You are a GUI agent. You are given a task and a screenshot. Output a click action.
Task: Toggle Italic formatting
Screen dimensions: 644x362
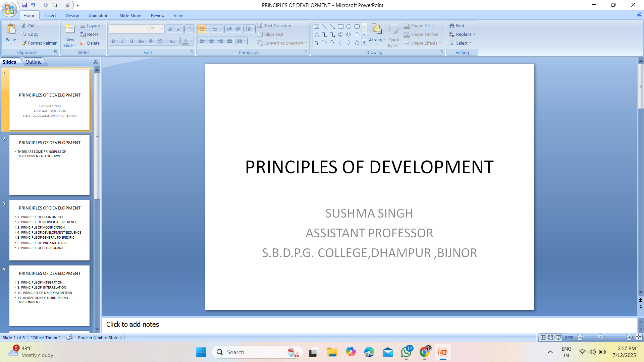(122, 41)
